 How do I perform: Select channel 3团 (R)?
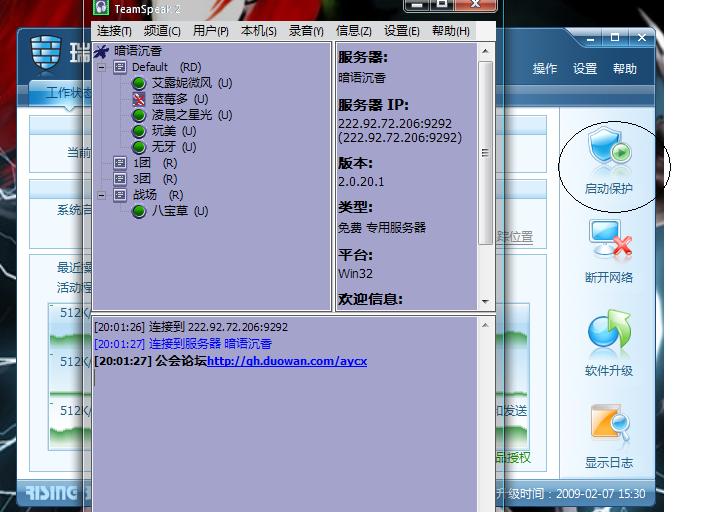point(155,179)
